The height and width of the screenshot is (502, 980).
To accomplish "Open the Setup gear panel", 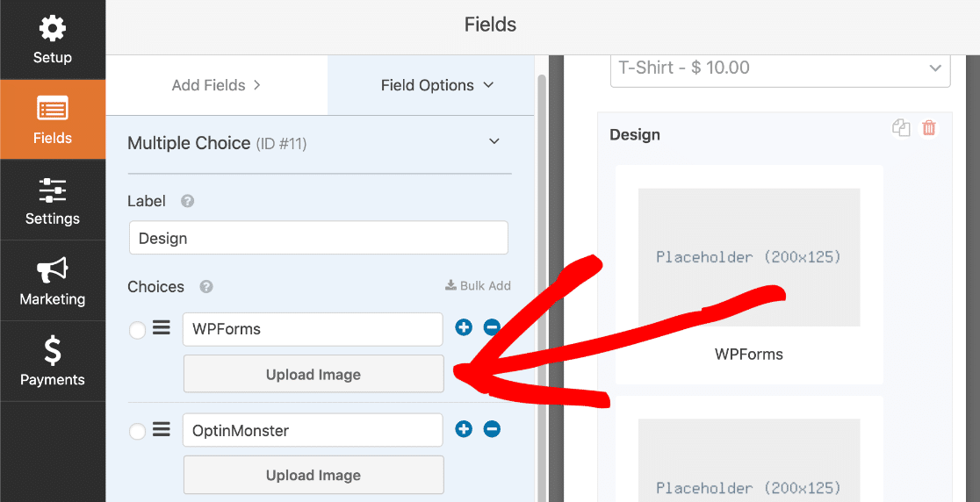I will pyautogui.click(x=53, y=40).
